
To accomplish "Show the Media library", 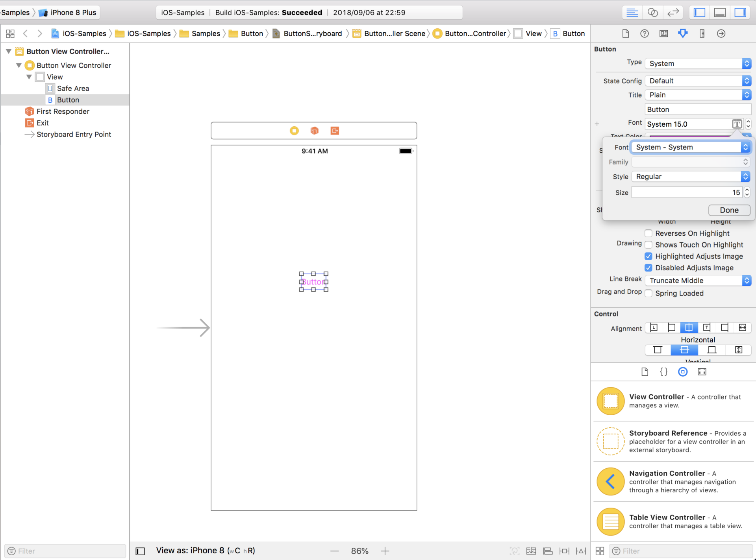I will 702,372.
